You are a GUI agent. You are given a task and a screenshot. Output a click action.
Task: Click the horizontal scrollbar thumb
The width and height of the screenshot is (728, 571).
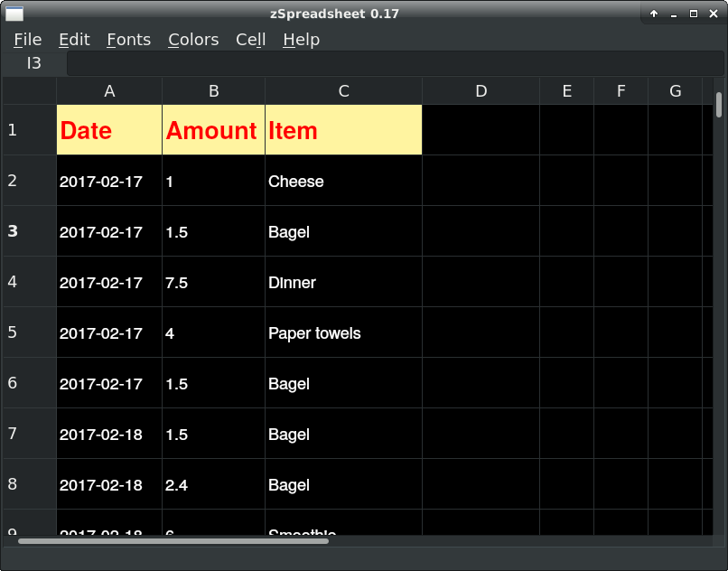173,541
